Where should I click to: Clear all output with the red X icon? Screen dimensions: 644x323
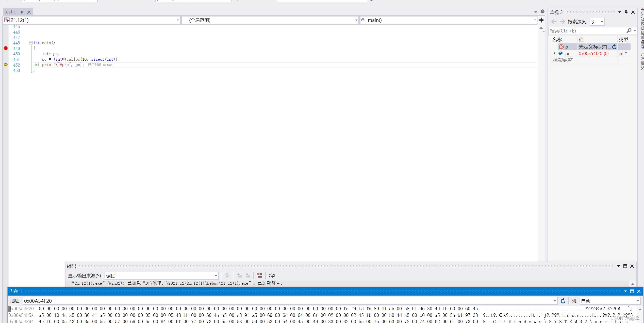tap(260, 276)
